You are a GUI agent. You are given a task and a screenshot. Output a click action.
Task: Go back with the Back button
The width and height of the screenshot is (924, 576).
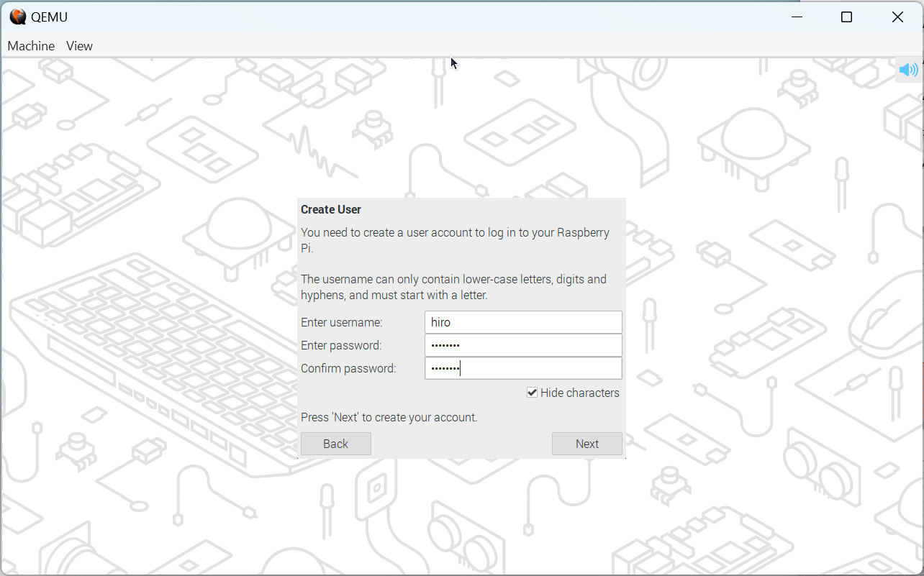pos(335,444)
